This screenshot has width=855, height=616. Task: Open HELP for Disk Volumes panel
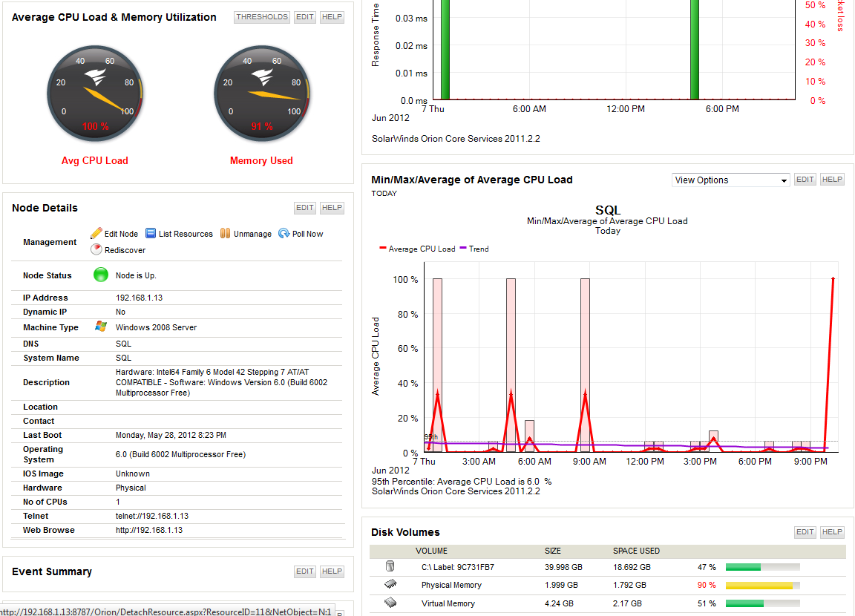831,532
